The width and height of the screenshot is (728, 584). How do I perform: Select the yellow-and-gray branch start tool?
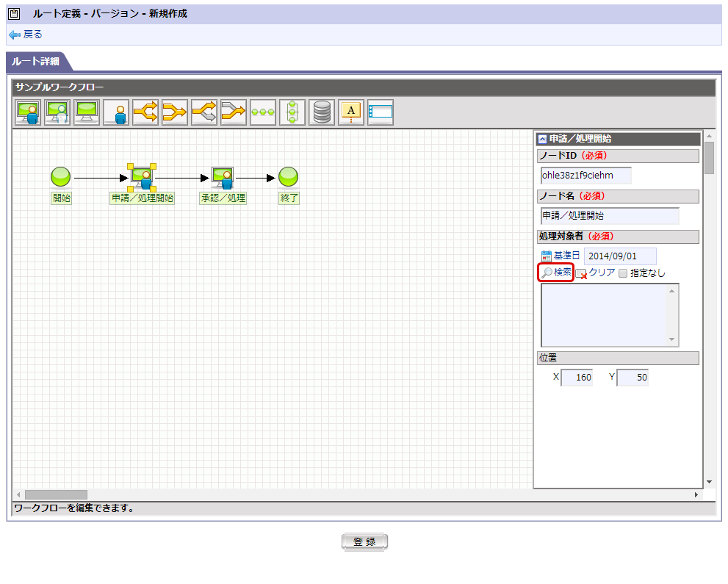coord(204,112)
